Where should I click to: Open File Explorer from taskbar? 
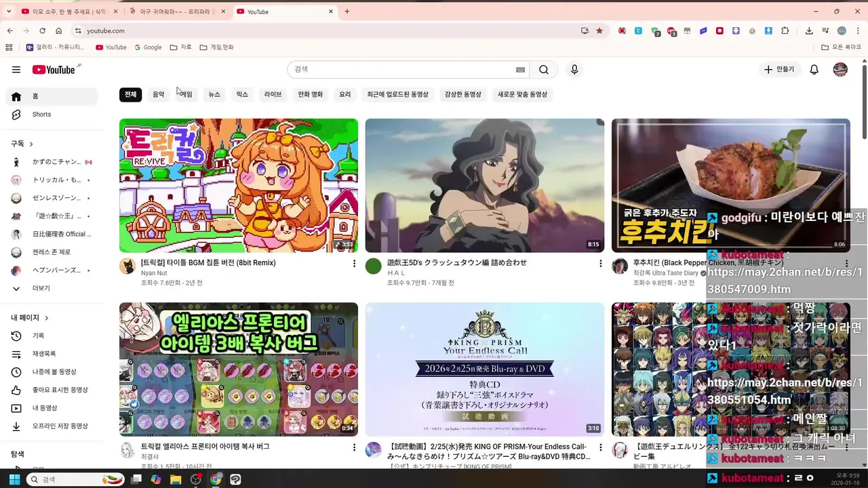pyautogui.click(x=176, y=479)
